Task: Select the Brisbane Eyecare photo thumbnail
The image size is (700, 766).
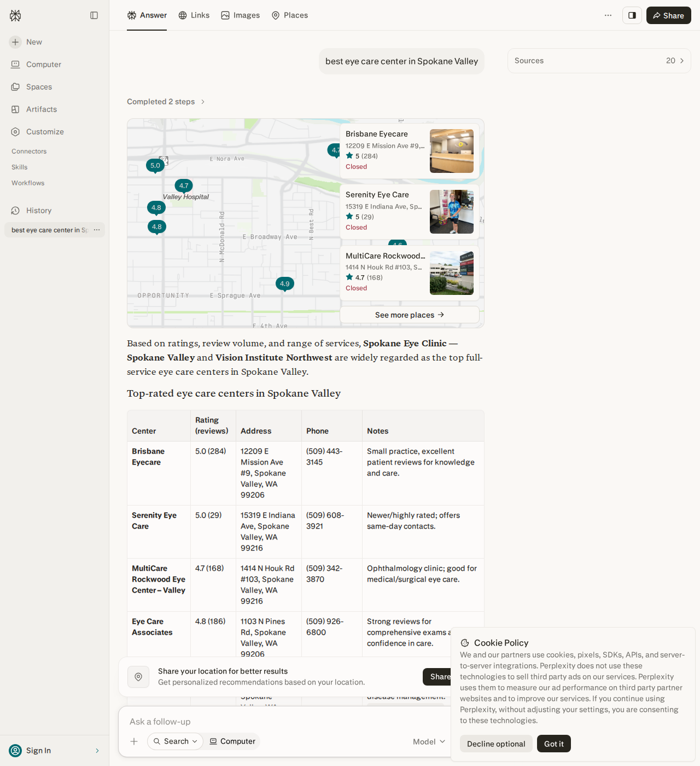Action: point(452,151)
